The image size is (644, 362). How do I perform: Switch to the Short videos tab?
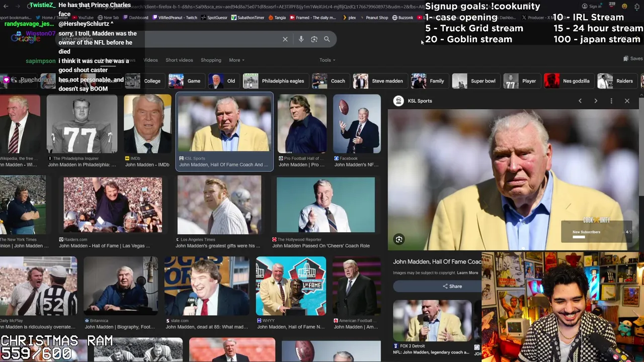pos(179,60)
